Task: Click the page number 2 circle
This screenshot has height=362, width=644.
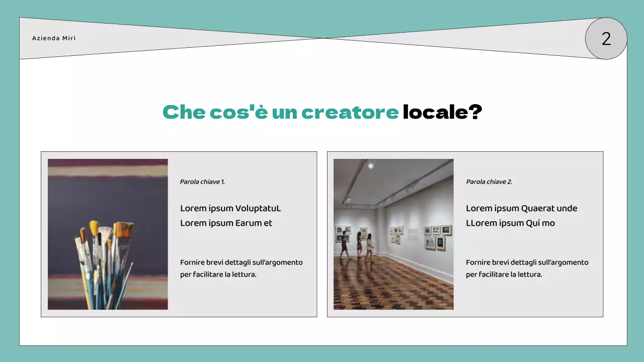Action: 606,39
